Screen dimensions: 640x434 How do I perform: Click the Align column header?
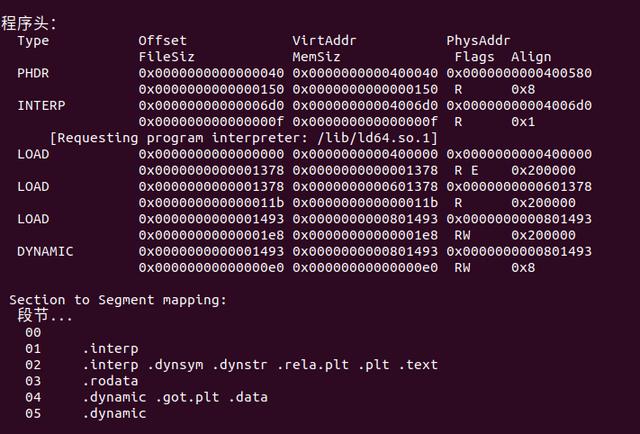click(x=531, y=57)
